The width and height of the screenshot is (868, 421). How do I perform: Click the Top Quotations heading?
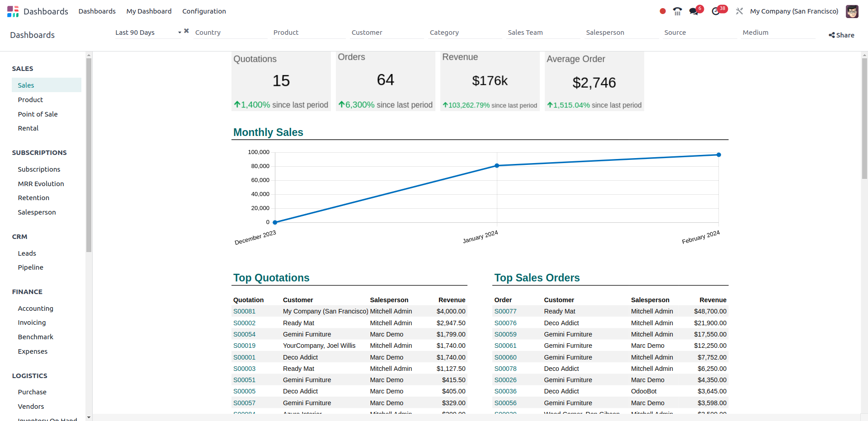pyautogui.click(x=271, y=278)
